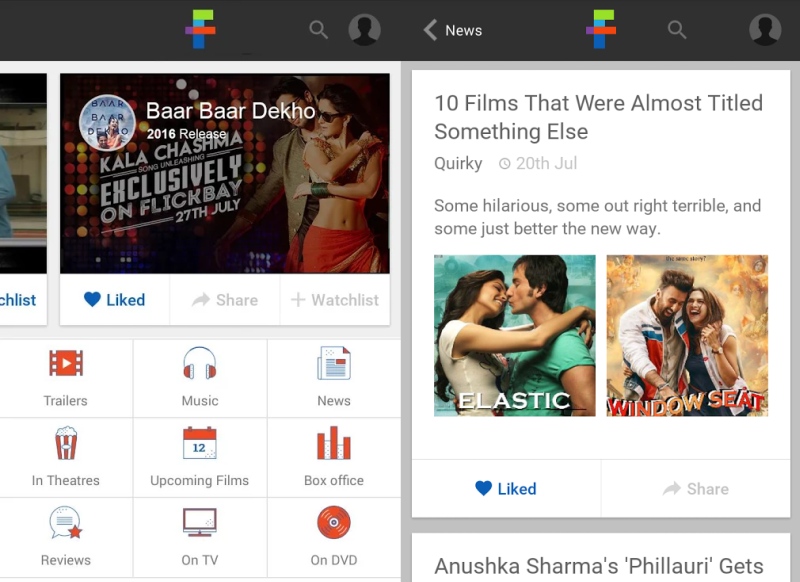Tap the 'Some hilarious, some out right terrible' summary
The height and width of the screenshot is (582, 800).
point(597,217)
